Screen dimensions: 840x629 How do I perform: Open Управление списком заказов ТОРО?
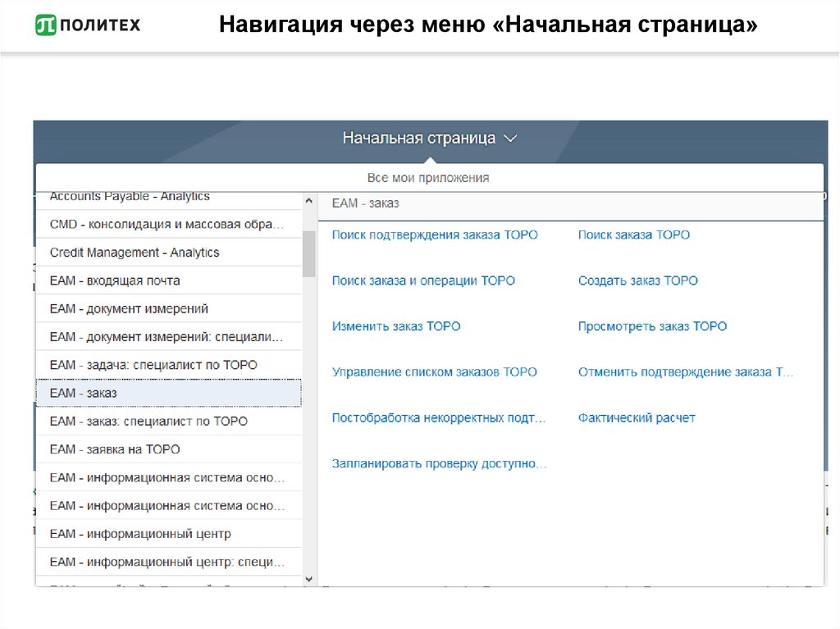tap(434, 372)
